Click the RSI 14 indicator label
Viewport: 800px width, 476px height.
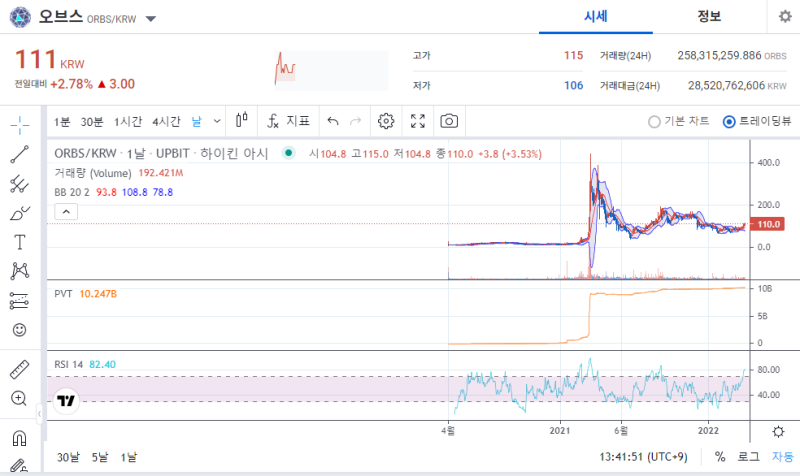point(68,364)
